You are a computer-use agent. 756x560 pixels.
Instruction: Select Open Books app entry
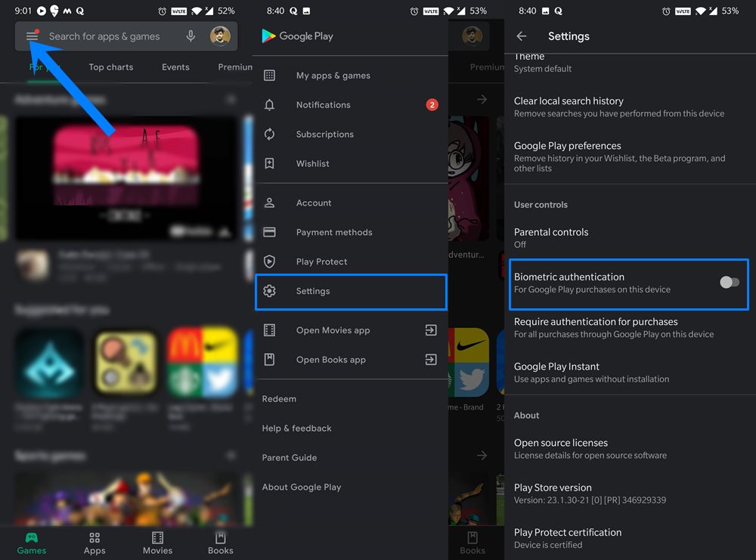coord(352,360)
